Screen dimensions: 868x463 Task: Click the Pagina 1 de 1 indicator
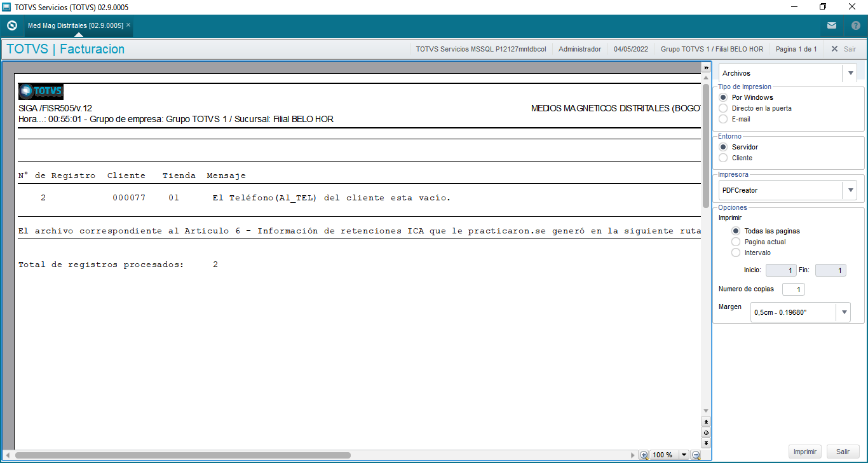(x=796, y=49)
